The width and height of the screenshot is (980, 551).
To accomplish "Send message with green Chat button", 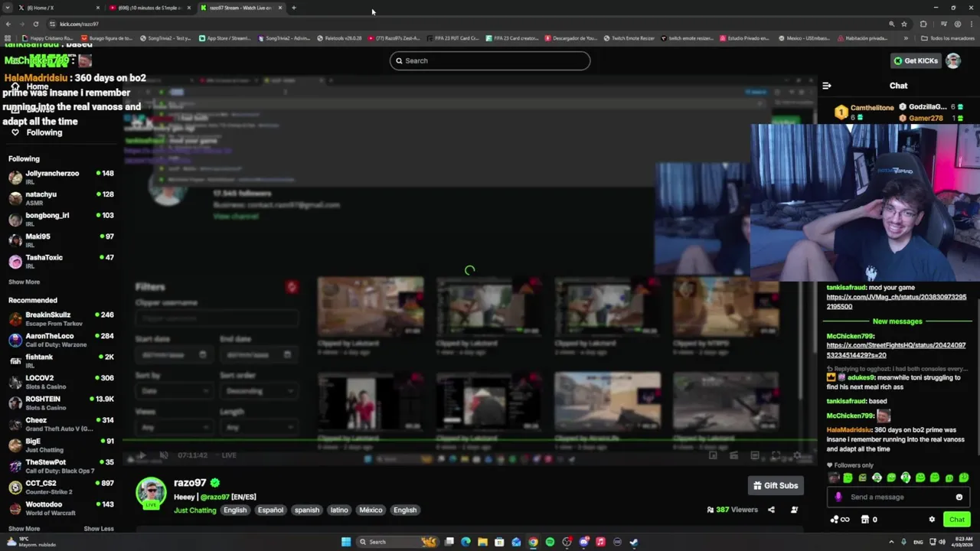I will [957, 520].
